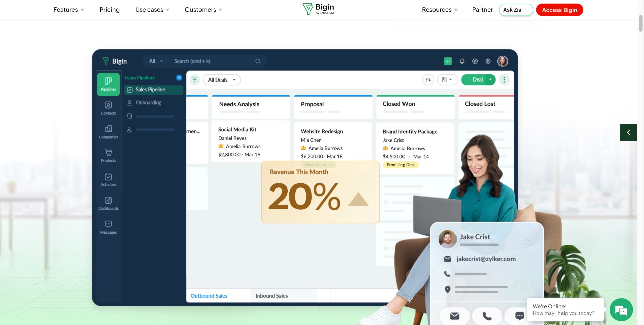Click the Bigin logo in header

click(x=318, y=9)
